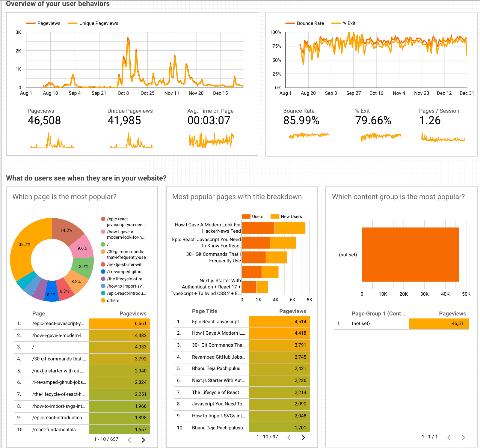Viewport: 480px width, 448px height.
Task: Click the large (not set) content group bar
Action: pyautogui.click(x=410, y=254)
